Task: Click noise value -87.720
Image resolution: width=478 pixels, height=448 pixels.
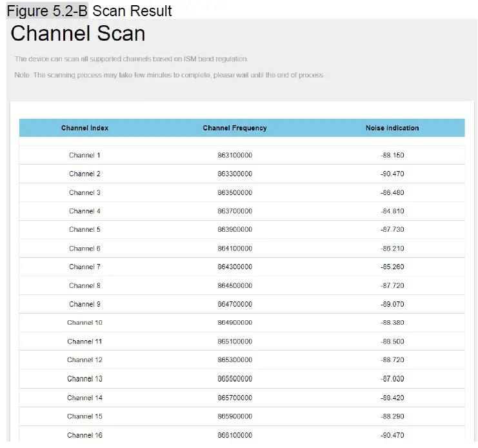Action: [392, 286]
